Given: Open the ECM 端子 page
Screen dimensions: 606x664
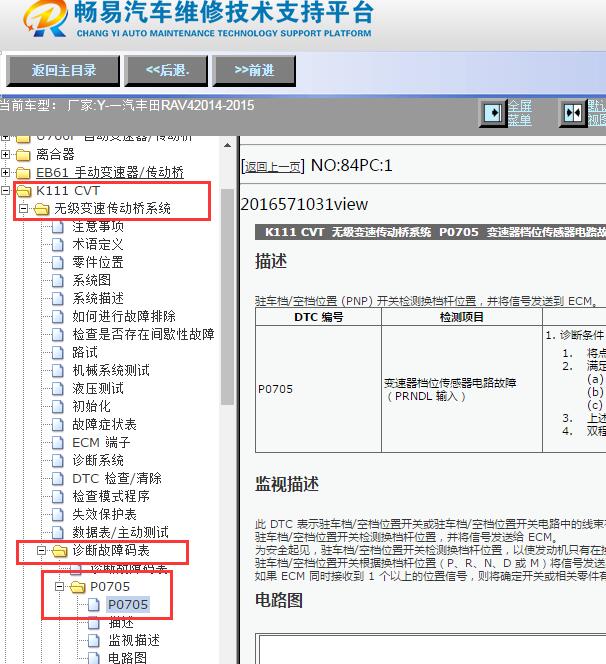Looking at the screenshot, I should (101, 443).
